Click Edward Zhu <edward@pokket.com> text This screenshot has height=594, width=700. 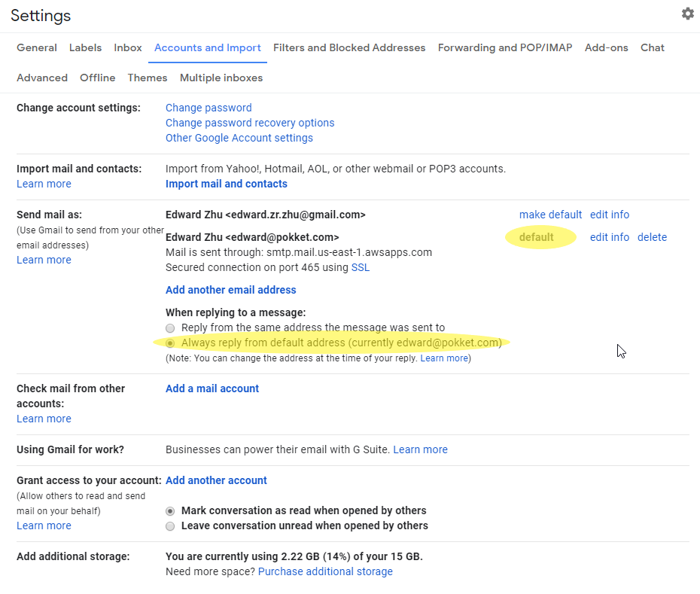point(252,238)
